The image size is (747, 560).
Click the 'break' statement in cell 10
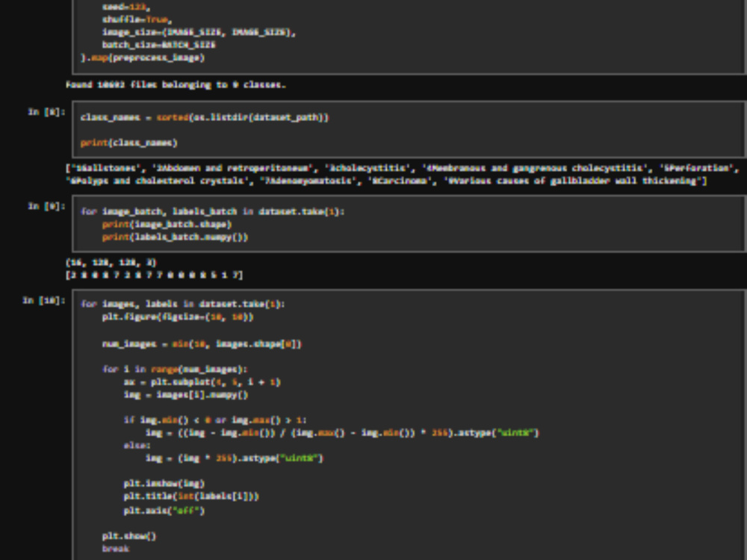(115, 549)
